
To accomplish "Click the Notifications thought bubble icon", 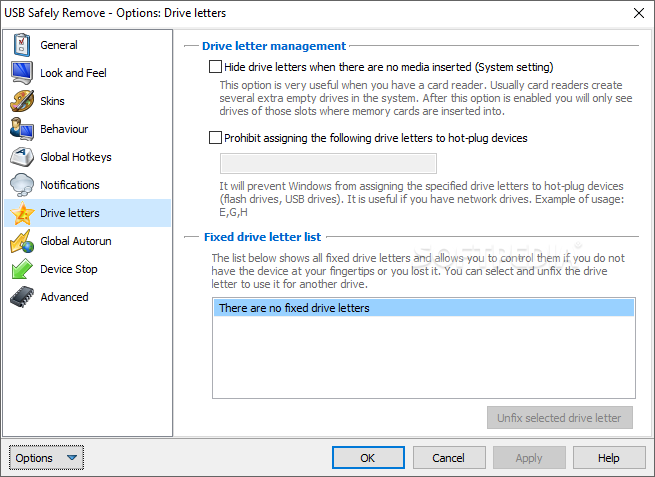I will pyautogui.click(x=22, y=185).
